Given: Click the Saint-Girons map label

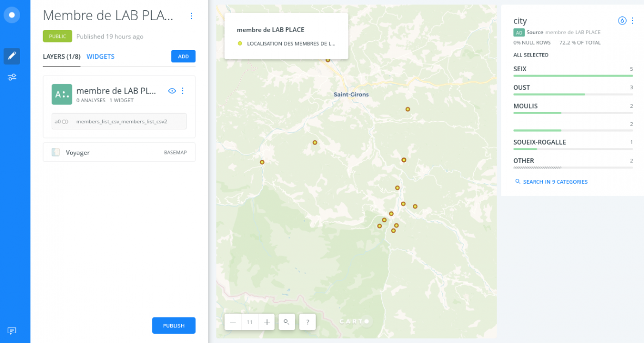Looking at the screenshot, I should point(351,95).
